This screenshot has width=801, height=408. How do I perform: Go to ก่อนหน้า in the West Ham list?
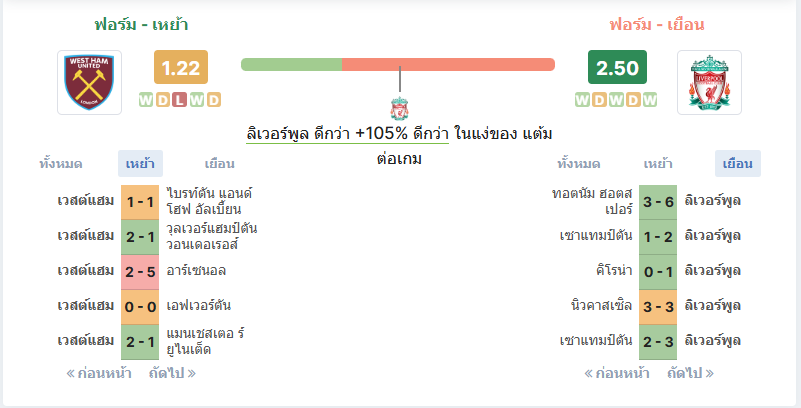coord(99,373)
